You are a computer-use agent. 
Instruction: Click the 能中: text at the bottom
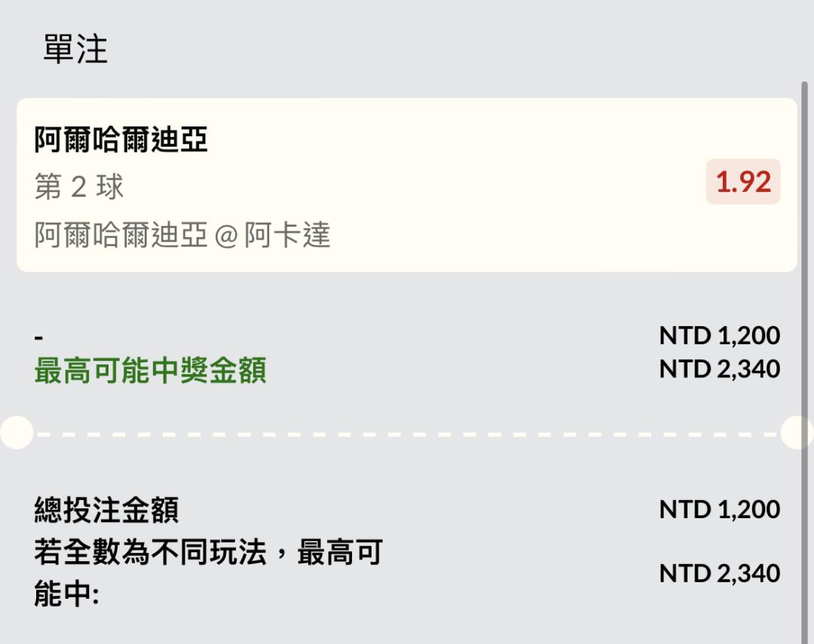pos(66,596)
